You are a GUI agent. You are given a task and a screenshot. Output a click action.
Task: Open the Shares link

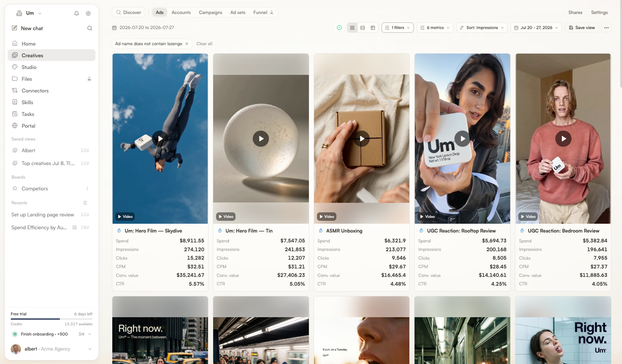(575, 12)
